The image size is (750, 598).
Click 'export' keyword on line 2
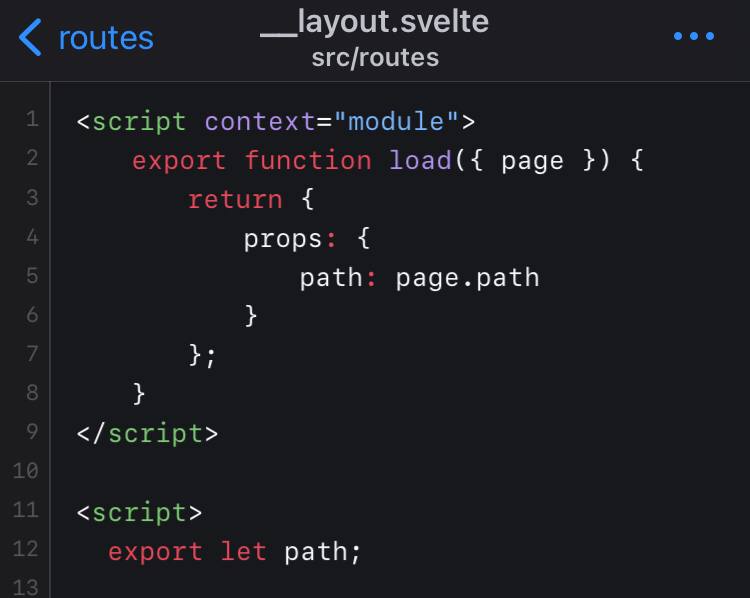tap(179, 161)
